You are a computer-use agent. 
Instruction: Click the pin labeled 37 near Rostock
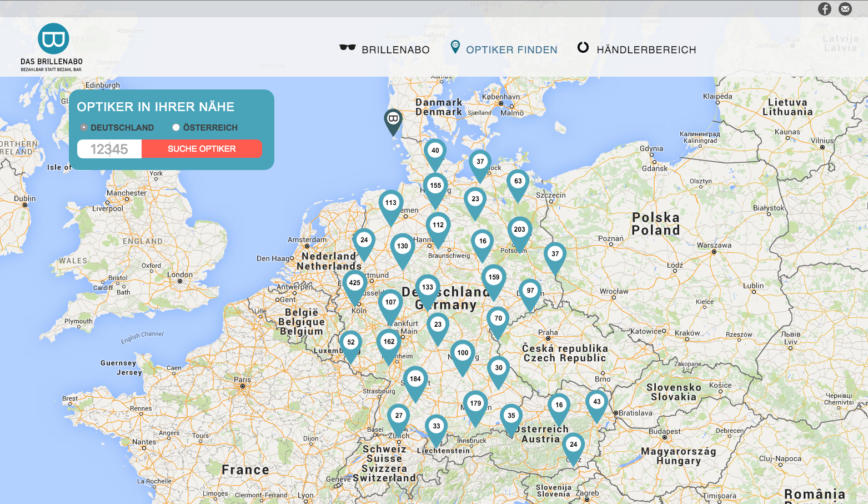[480, 167]
